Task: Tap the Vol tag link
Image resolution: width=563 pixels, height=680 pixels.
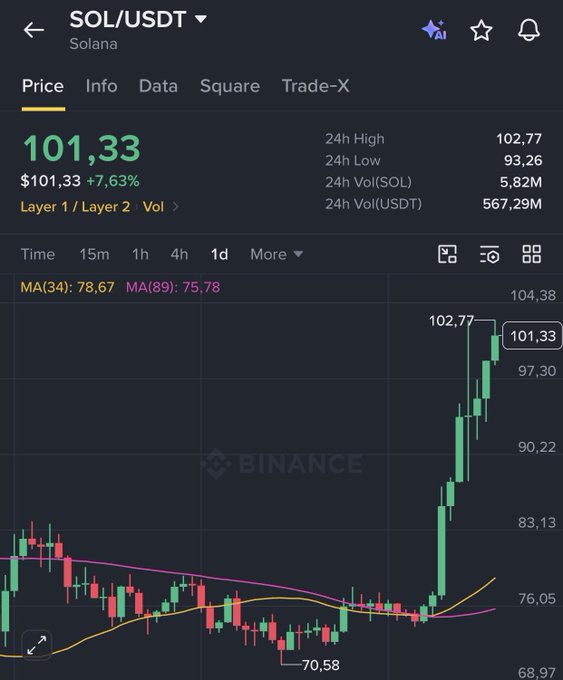Action: 154,207
